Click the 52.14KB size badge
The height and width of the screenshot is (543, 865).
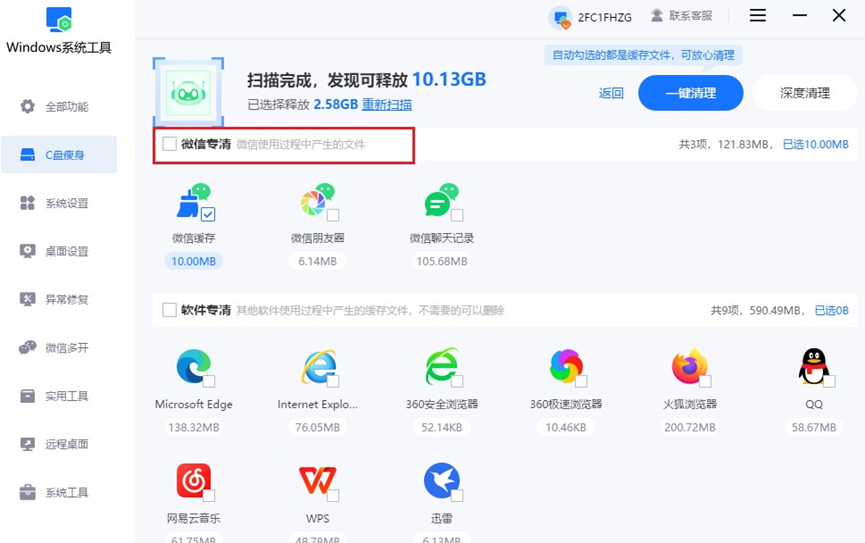(442, 427)
